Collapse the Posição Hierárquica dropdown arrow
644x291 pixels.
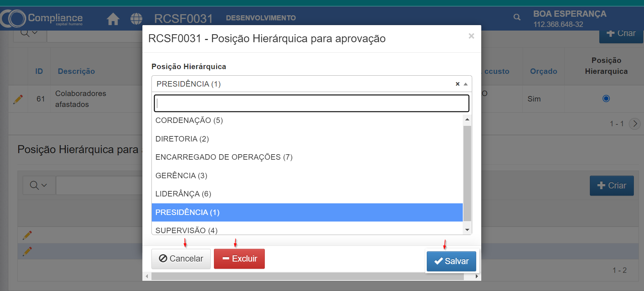pyautogui.click(x=466, y=84)
